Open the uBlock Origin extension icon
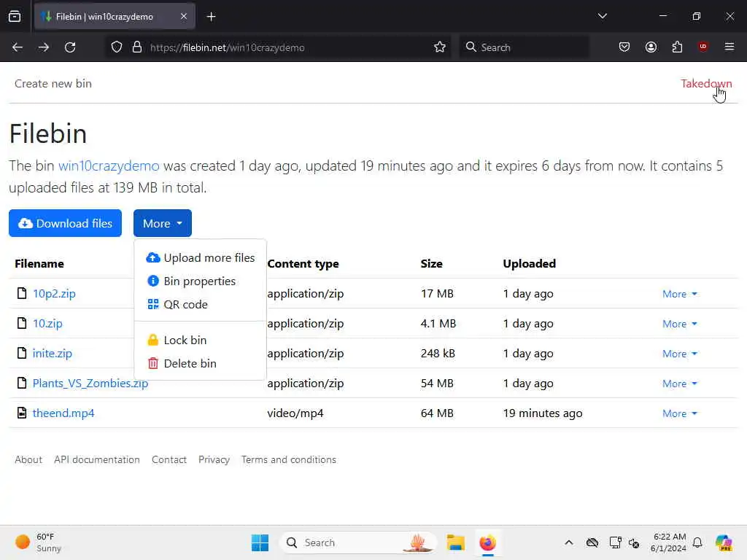Screen dimensions: 747x560 tap(703, 46)
